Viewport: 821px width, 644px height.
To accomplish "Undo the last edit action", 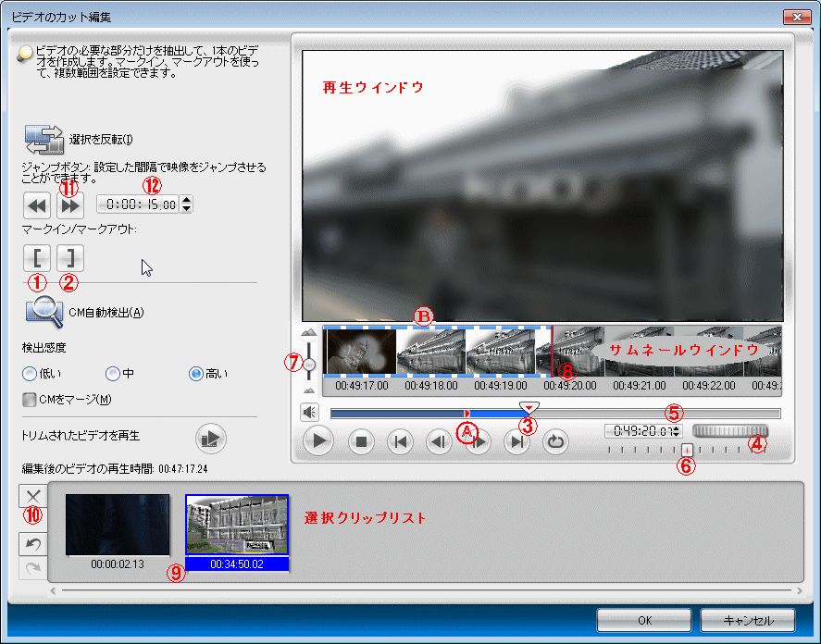I will [x=32, y=543].
